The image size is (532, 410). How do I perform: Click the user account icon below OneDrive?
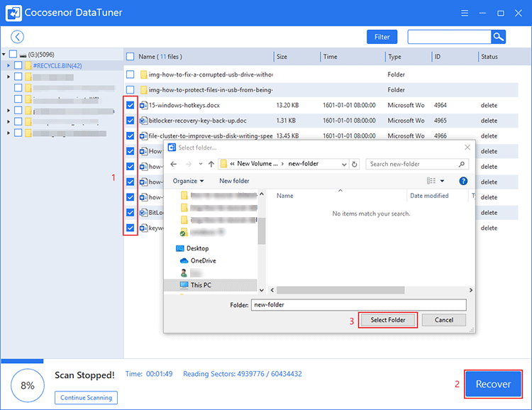(x=184, y=273)
